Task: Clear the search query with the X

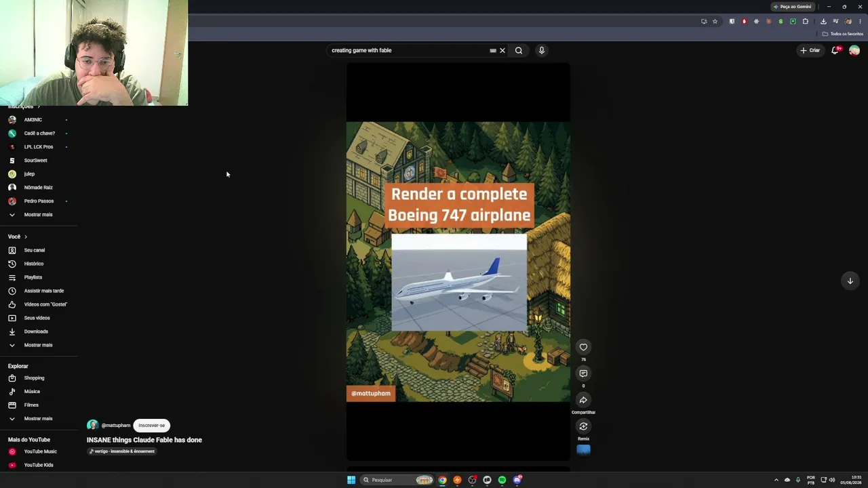Action: click(x=502, y=50)
